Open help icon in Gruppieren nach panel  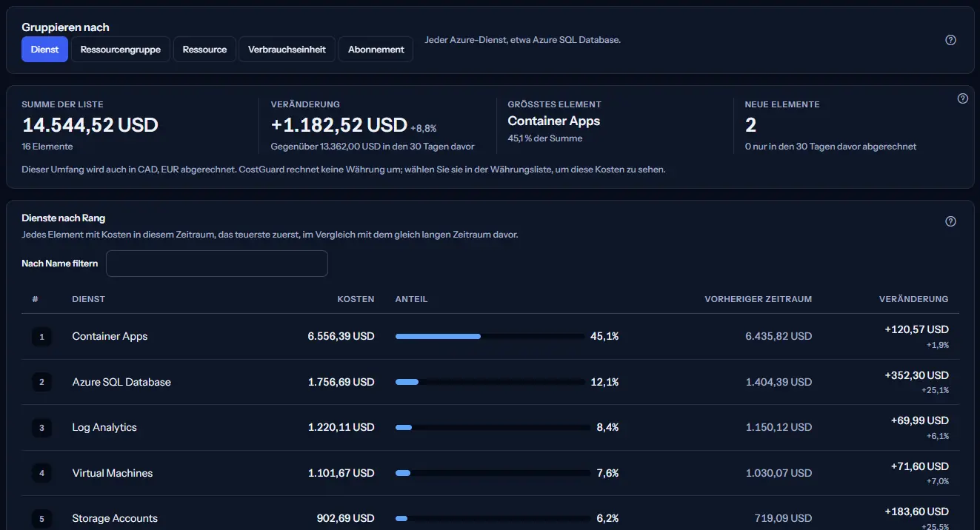tap(951, 40)
